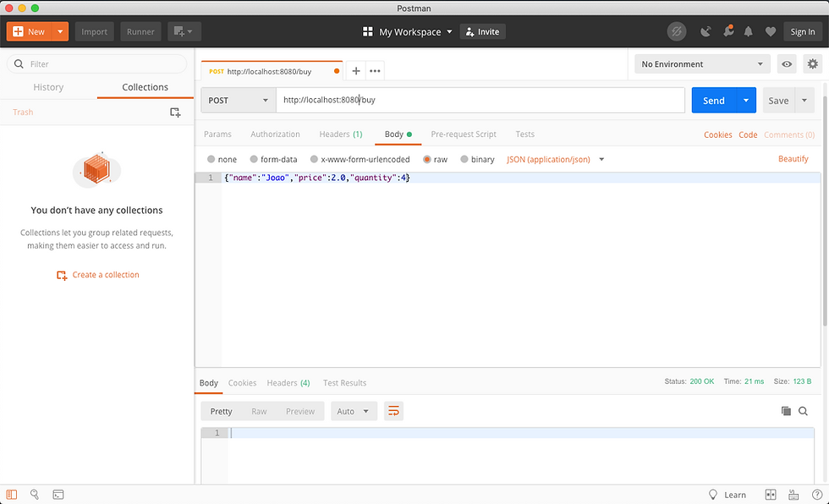This screenshot has height=504, width=829.
Task: Open the Tests tab
Action: click(x=524, y=134)
